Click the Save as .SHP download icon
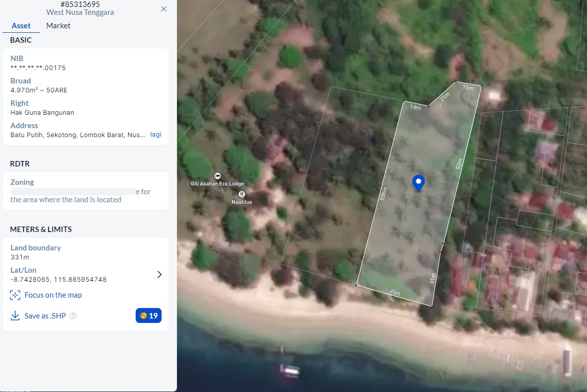The width and height of the screenshot is (587, 392). tap(15, 316)
